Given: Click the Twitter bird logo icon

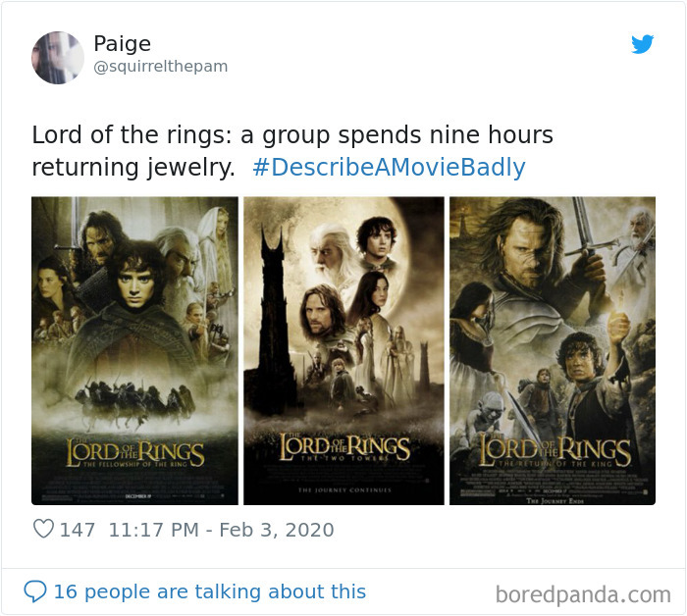Looking at the screenshot, I should (642, 44).
